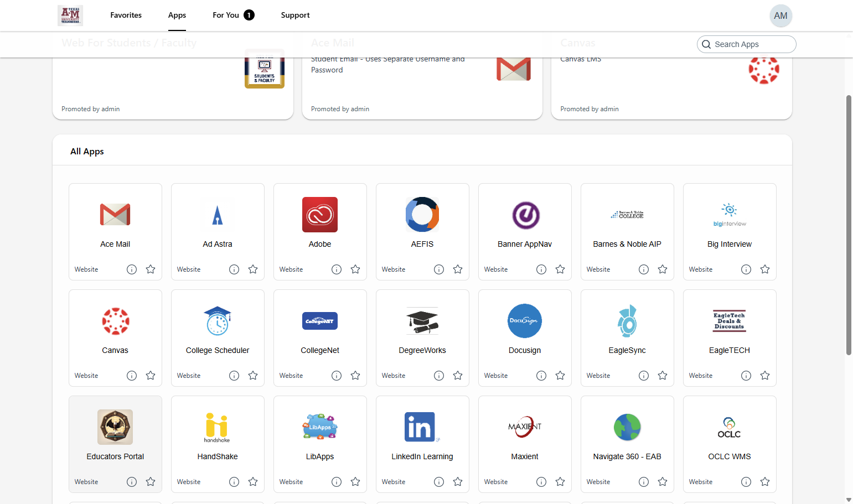
Task: Open LinkedIn Learning icon
Action: click(422, 427)
